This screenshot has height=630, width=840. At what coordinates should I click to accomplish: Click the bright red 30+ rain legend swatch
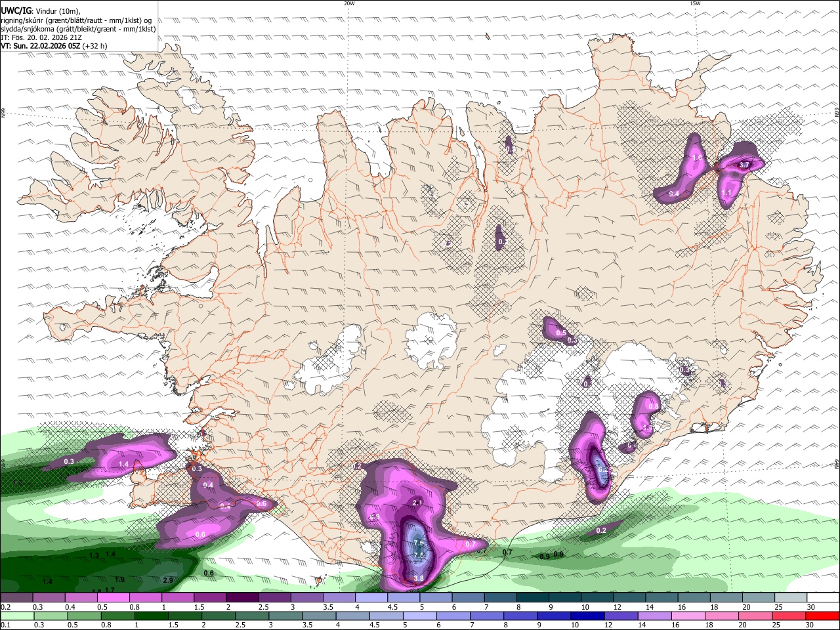(823, 616)
